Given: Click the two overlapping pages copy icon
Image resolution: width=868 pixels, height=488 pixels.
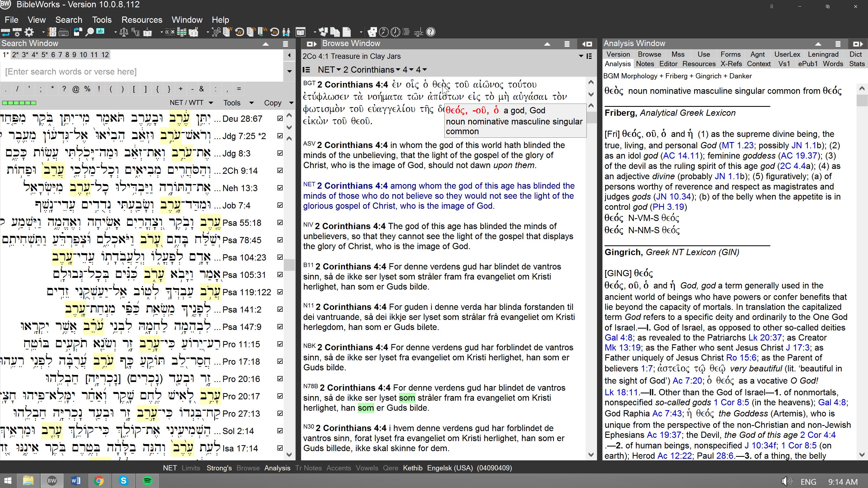Looking at the screenshot, I should tap(335, 32).
